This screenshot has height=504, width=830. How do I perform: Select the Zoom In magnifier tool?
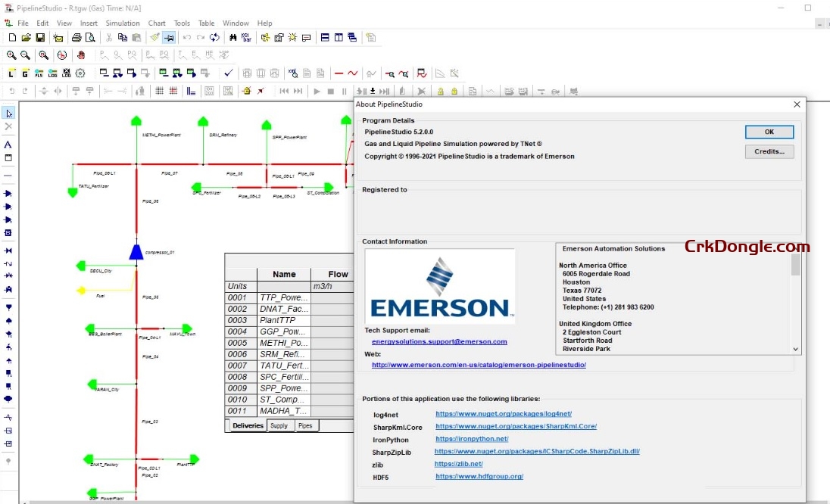[12, 54]
